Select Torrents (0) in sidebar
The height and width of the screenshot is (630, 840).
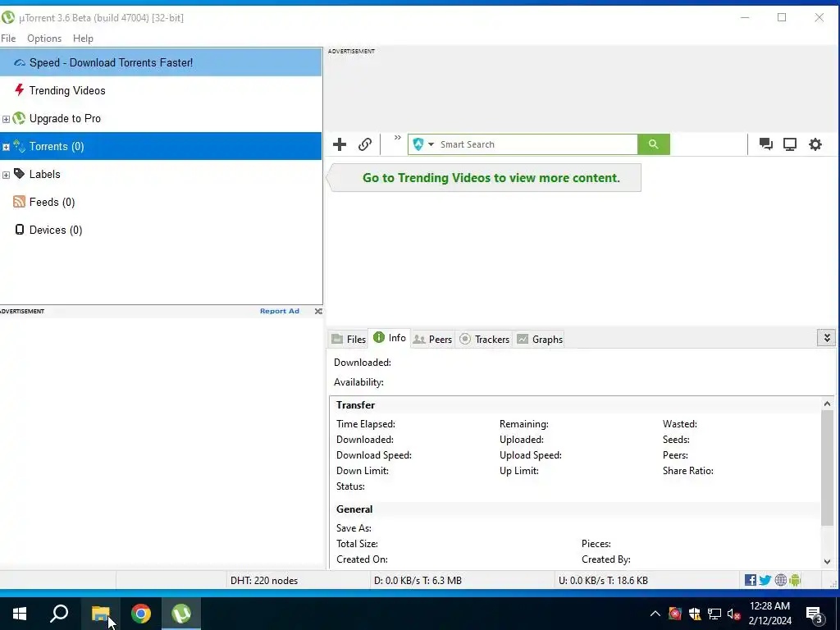[x=161, y=146]
